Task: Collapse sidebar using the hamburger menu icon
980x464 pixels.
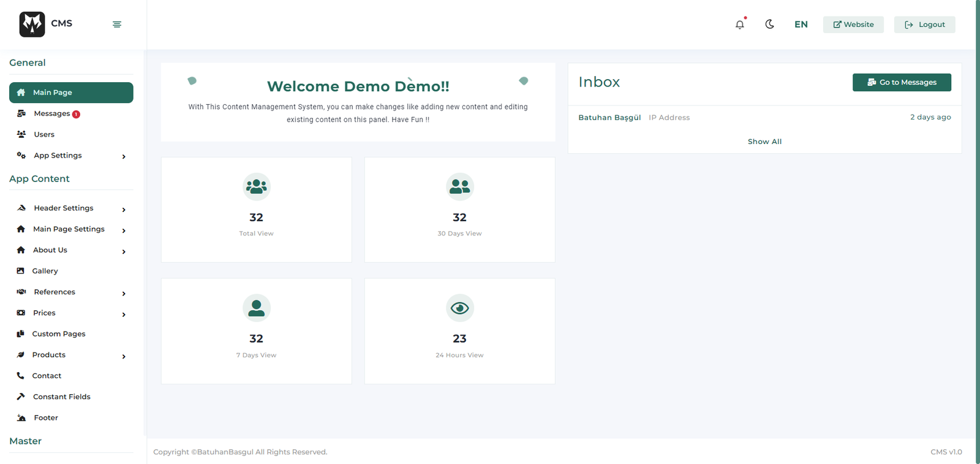Action: (117, 25)
